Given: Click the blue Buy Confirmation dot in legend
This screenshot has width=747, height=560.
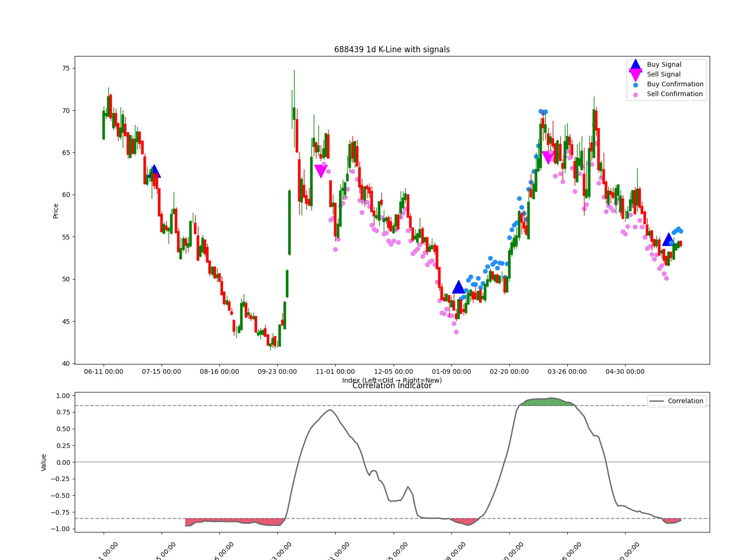Looking at the screenshot, I should 635,85.
